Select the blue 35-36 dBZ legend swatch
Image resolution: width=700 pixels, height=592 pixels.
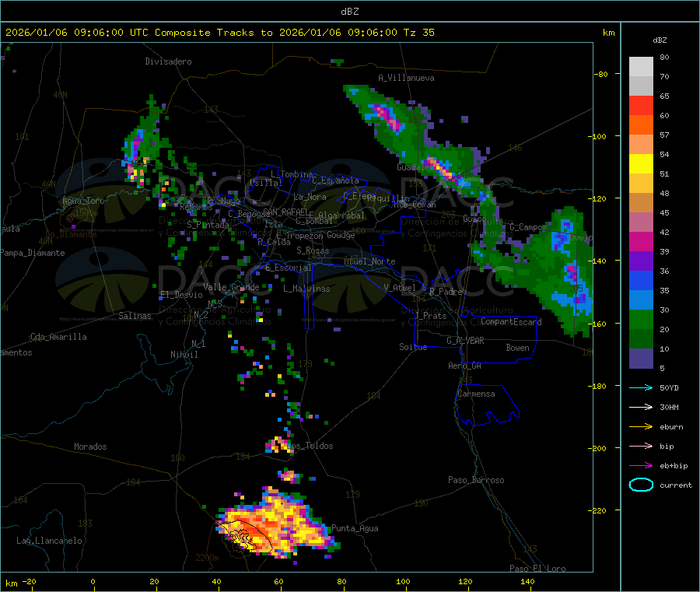pos(641,281)
